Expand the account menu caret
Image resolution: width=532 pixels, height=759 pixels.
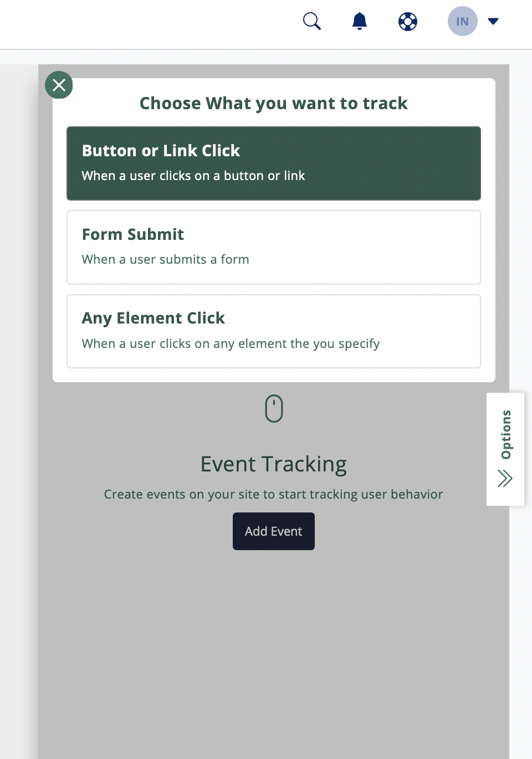point(493,21)
